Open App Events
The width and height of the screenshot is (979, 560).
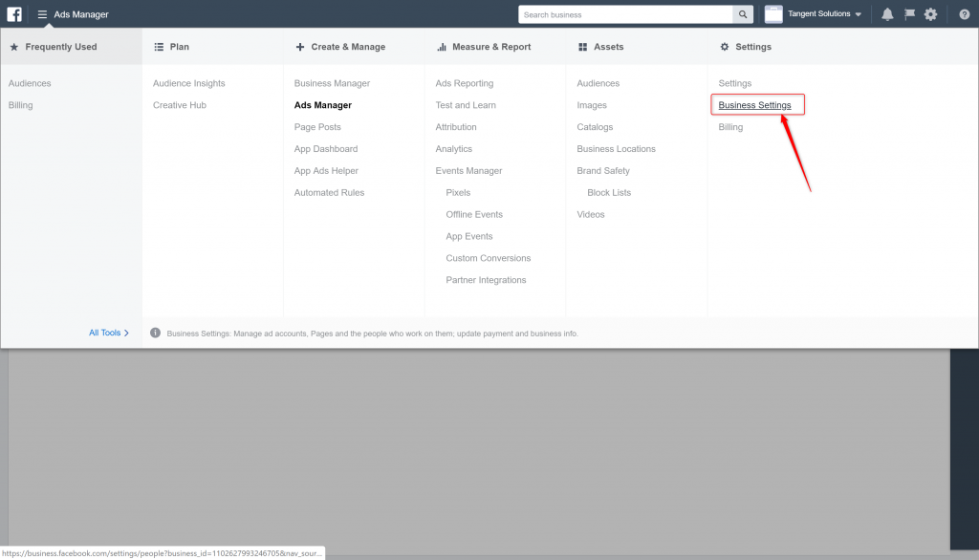click(x=468, y=236)
